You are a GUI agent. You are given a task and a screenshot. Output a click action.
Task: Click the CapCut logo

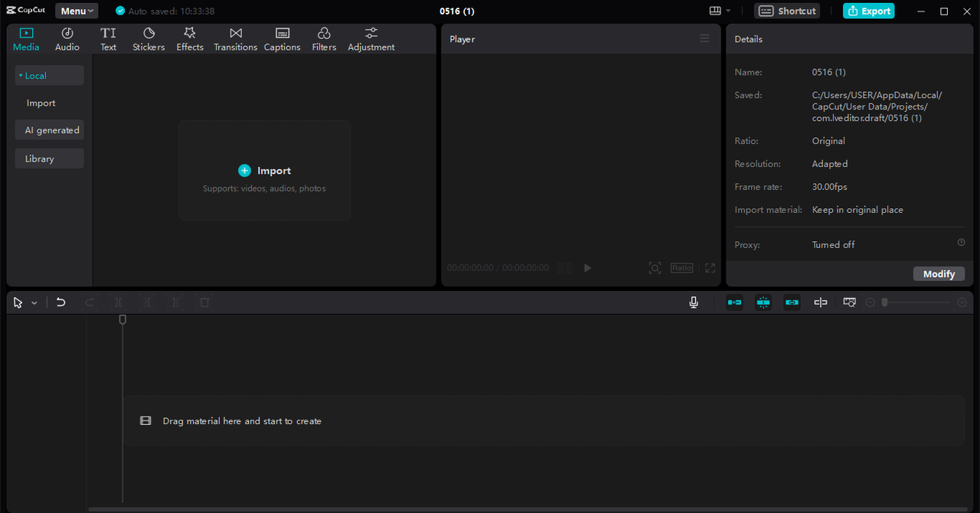tap(26, 11)
